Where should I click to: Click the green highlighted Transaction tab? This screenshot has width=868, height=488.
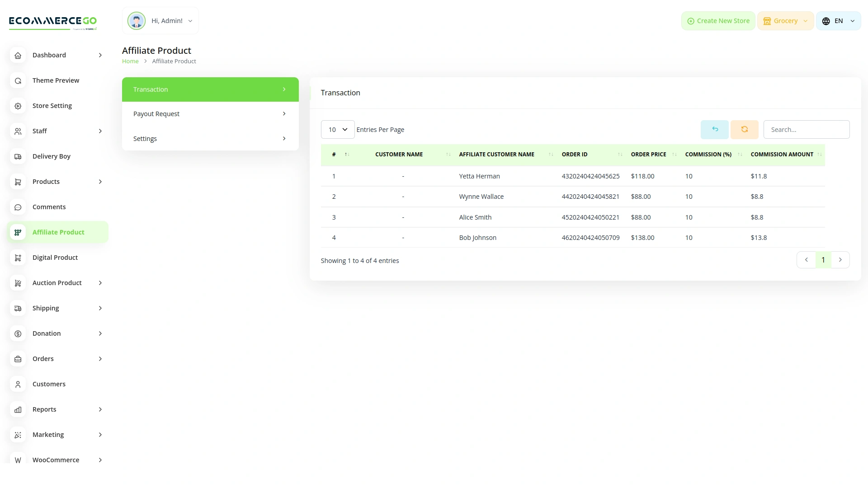coord(210,89)
